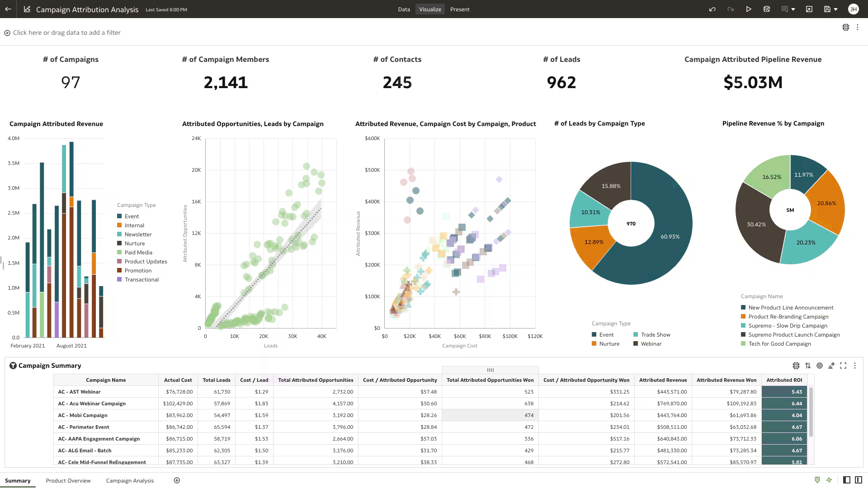Open the Product Overview tab
The image size is (868, 488).
click(x=68, y=480)
